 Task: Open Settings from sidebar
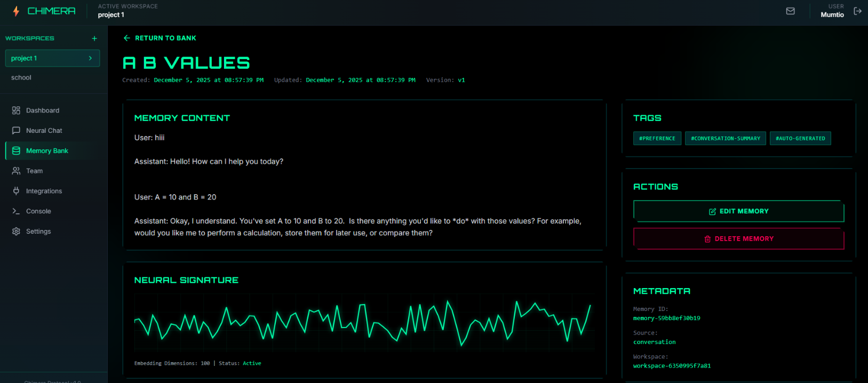tap(53, 232)
